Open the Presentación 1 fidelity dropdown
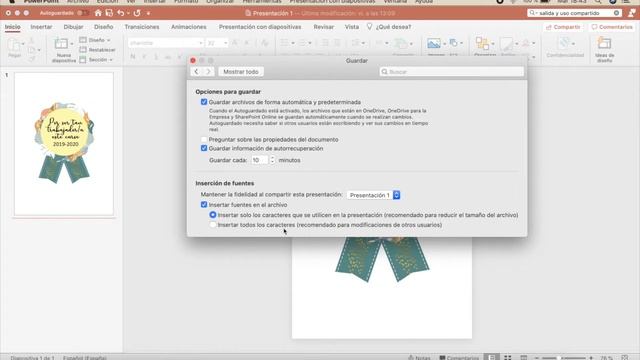 click(373, 195)
